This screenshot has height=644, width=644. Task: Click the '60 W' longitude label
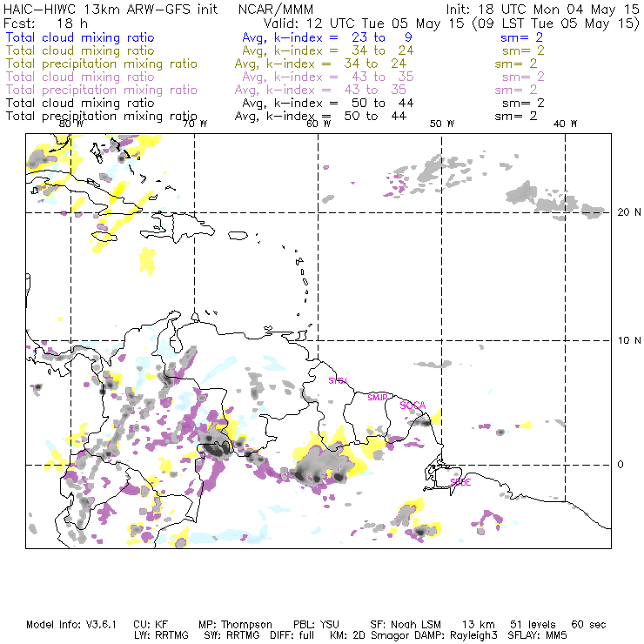pyautogui.click(x=319, y=124)
